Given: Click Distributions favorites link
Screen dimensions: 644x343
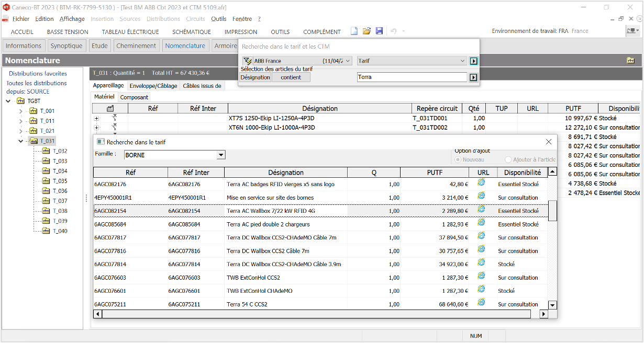Looking at the screenshot, I should click(x=38, y=74).
